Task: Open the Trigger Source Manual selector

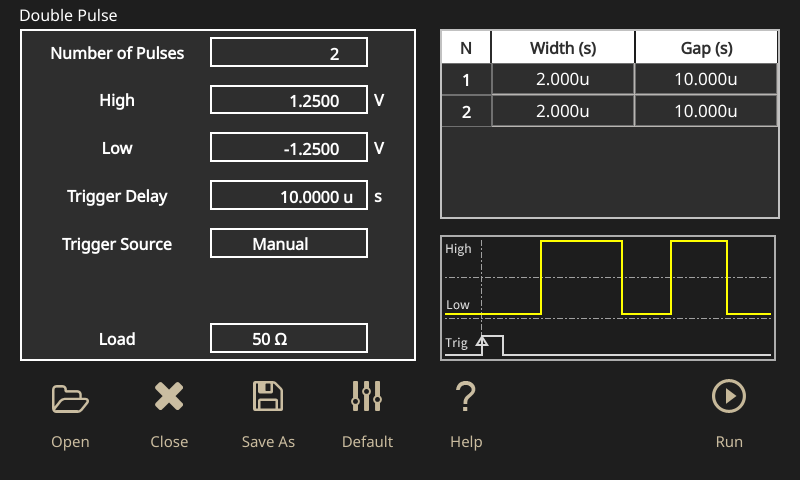Action: (289, 244)
